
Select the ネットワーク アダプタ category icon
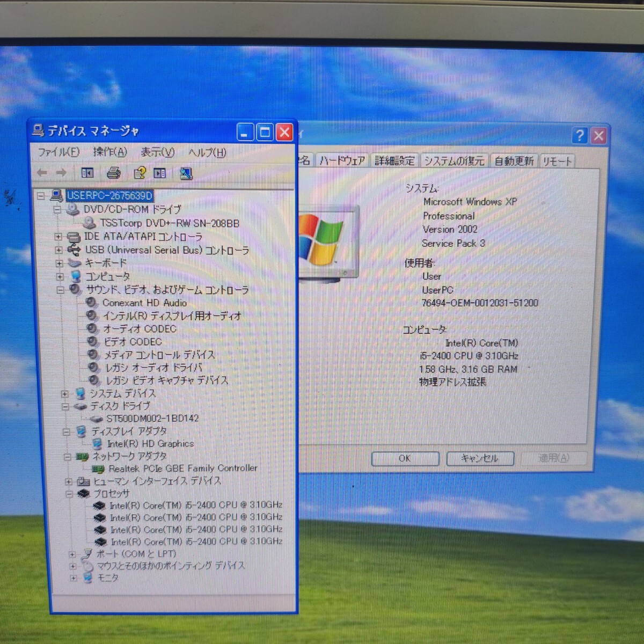pos(82,457)
